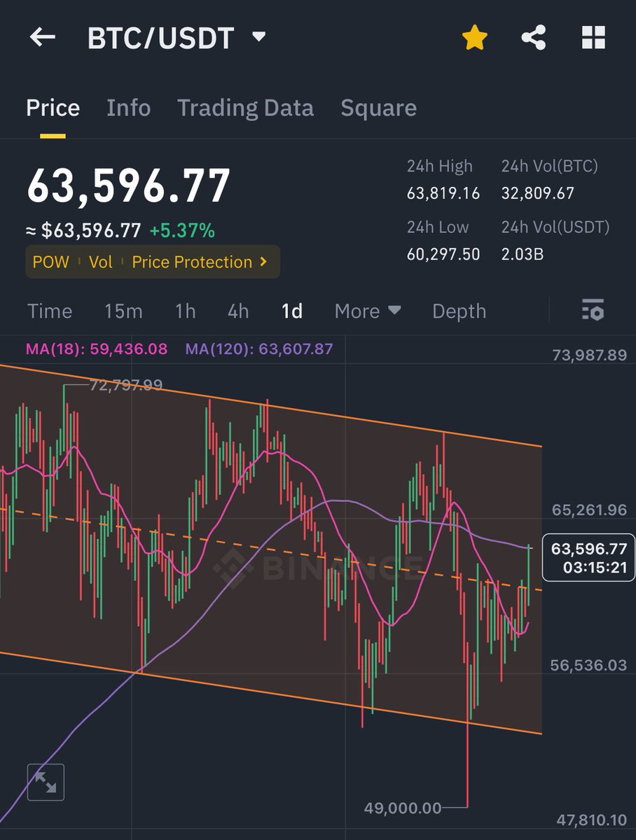Tap the +5.37% change value
This screenshot has height=840, width=636.
coord(182,230)
